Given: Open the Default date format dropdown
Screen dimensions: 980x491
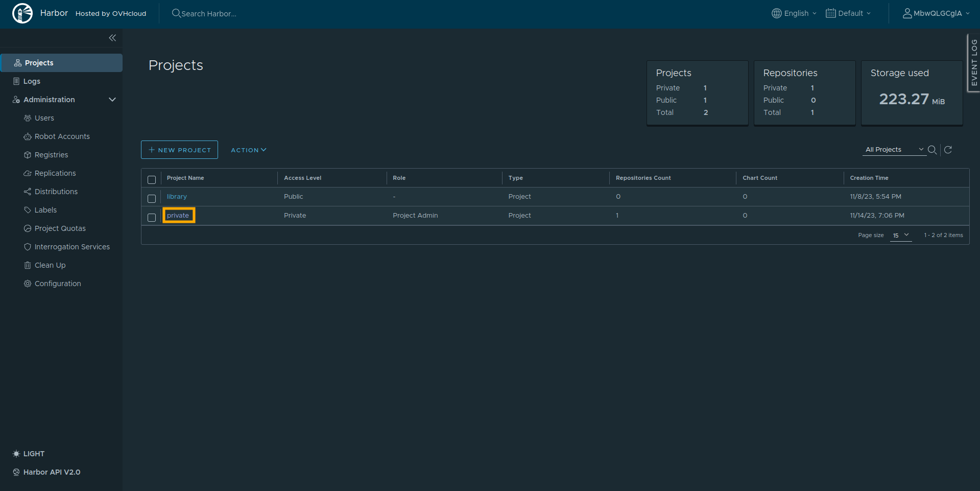Looking at the screenshot, I should [848, 13].
